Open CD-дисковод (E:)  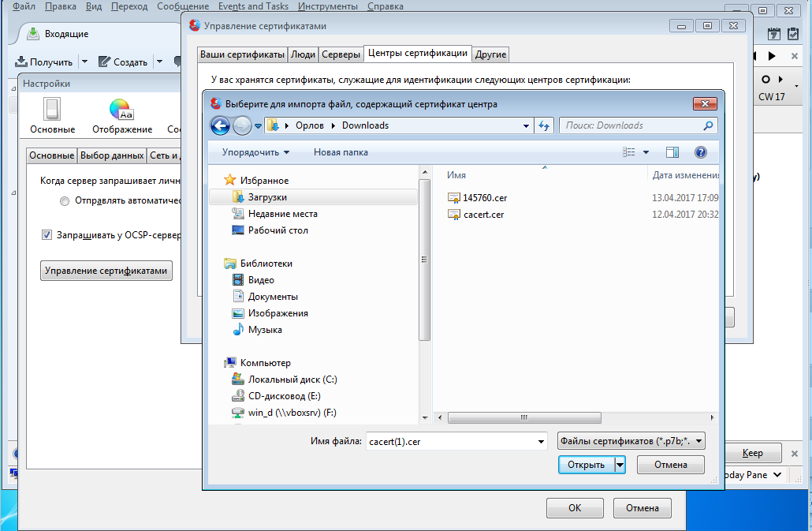click(x=277, y=396)
